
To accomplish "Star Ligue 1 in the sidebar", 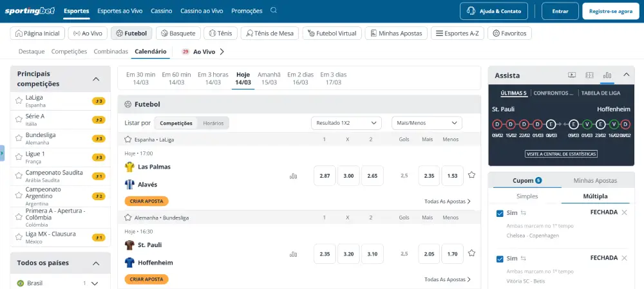I will tap(19, 157).
